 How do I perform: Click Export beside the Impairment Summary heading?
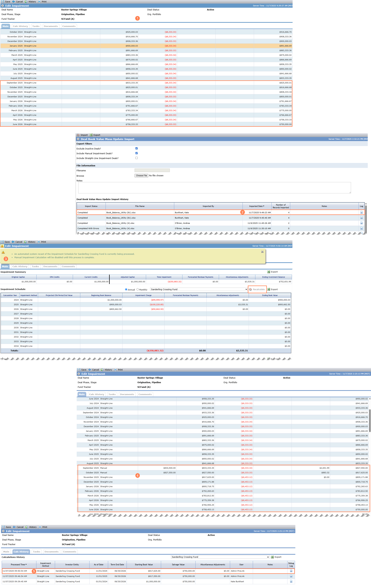[272, 272]
